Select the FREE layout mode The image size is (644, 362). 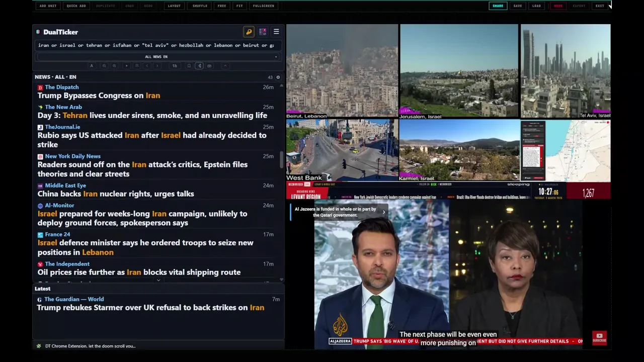(x=222, y=6)
